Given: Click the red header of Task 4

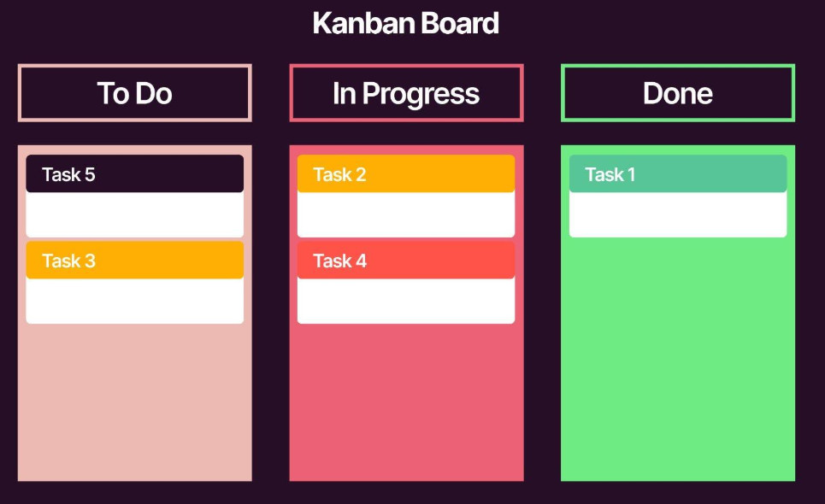Looking at the screenshot, I should click(x=406, y=261).
